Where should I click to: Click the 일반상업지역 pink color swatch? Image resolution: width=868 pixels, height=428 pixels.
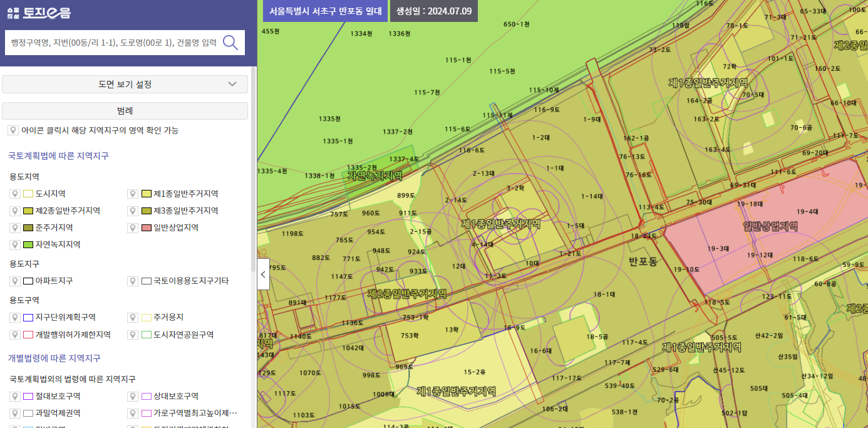coord(147,227)
